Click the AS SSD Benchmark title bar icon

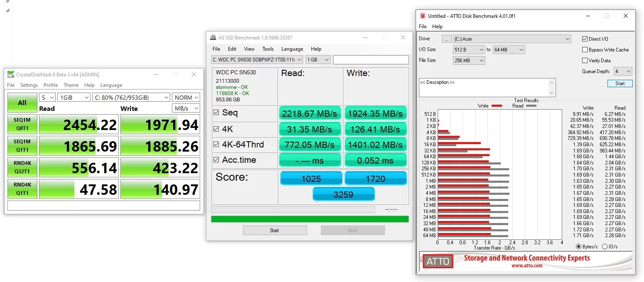pos(213,37)
